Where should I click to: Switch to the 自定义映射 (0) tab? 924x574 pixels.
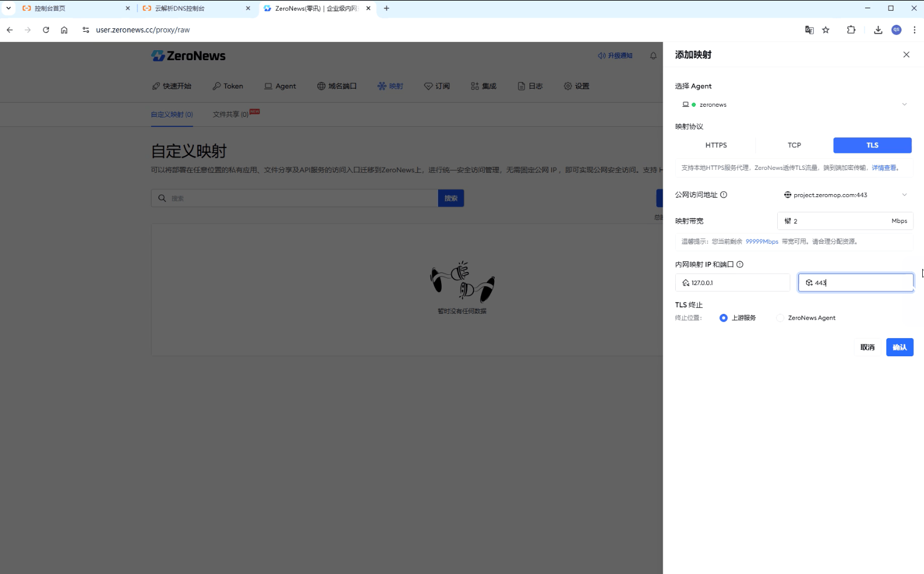pyautogui.click(x=172, y=114)
